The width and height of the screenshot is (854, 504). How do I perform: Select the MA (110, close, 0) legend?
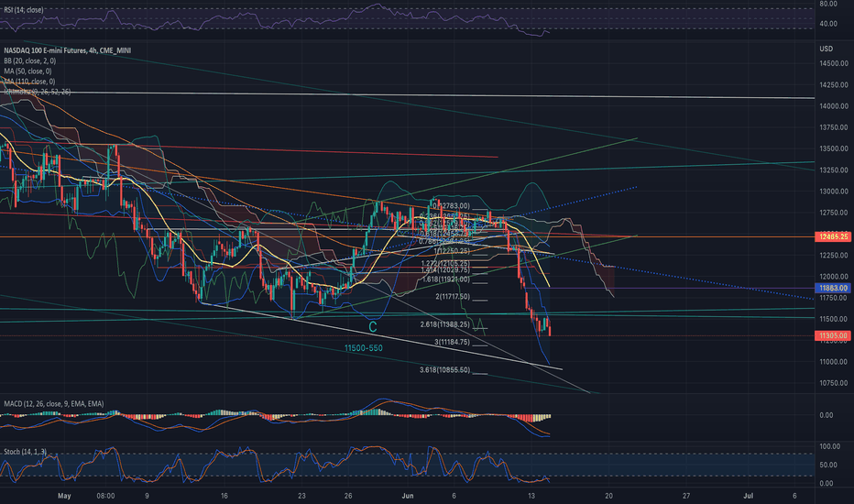(x=29, y=82)
